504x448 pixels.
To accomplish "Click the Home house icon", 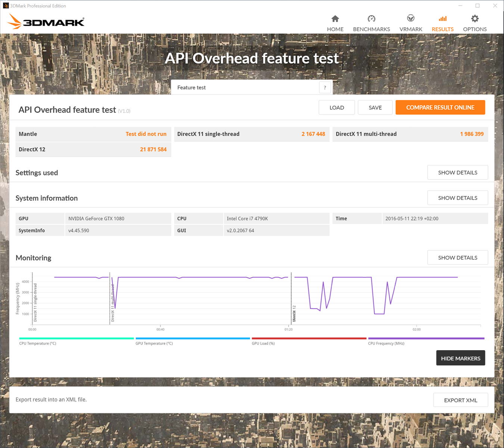I will pyautogui.click(x=335, y=19).
